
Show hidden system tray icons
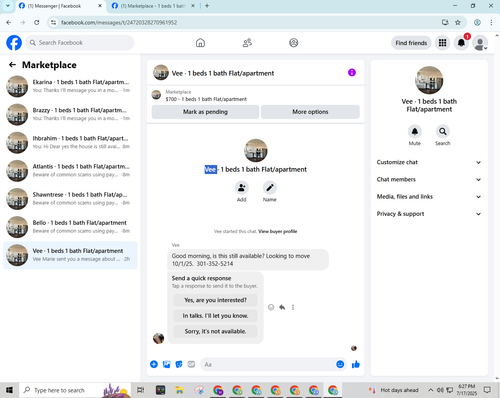pyautogui.click(x=431, y=390)
